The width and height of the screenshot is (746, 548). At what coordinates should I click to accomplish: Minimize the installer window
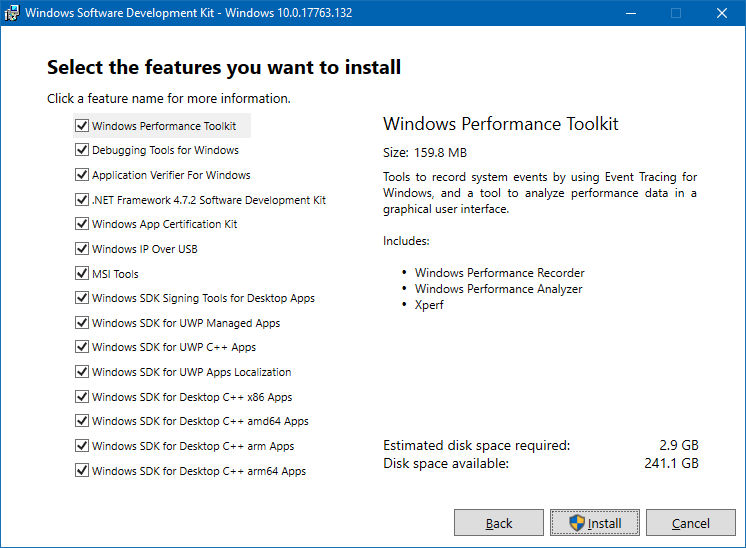tap(630, 13)
